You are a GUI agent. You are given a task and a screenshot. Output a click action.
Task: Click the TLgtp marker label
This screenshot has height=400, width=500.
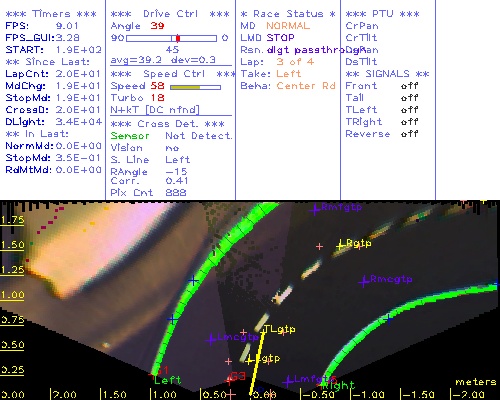pyautogui.click(x=279, y=329)
